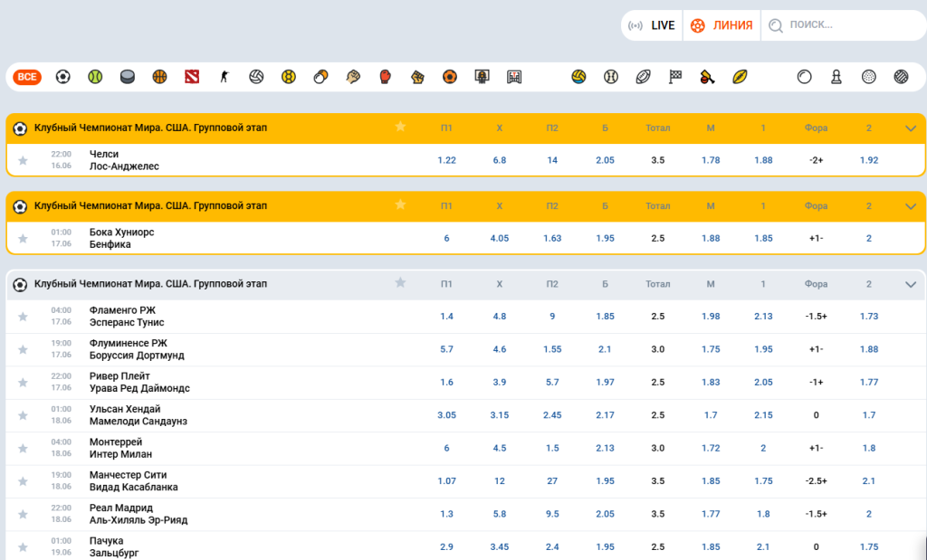The width and height of the screenshot is (927, 560).
Task: Open the Фламенго РЖ vs Эсперанс Тунис match
Action: point(127,316)
